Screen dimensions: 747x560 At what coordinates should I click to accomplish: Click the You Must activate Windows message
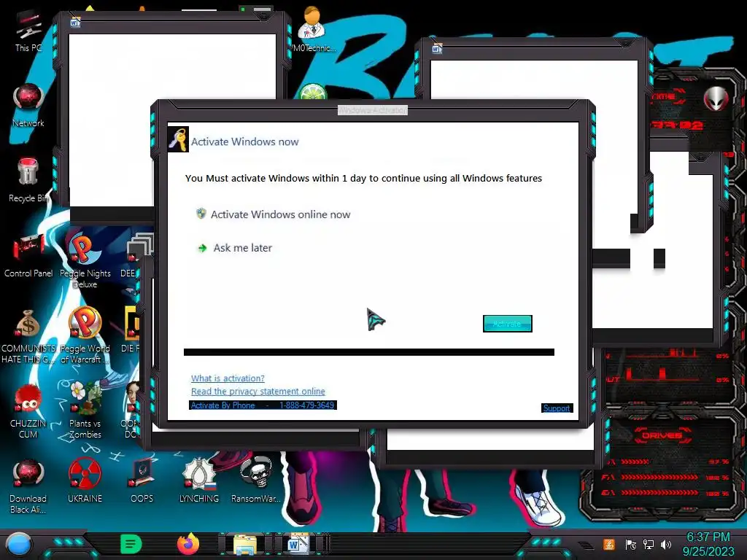363,178
